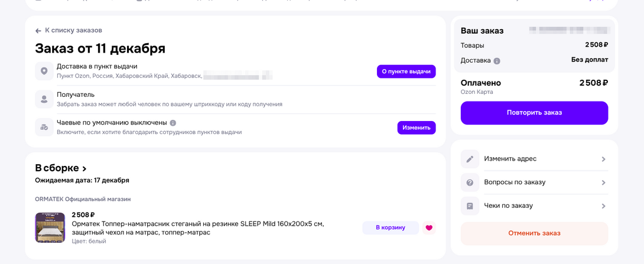Click info icon beside Доставка

(x=497, y=61)
